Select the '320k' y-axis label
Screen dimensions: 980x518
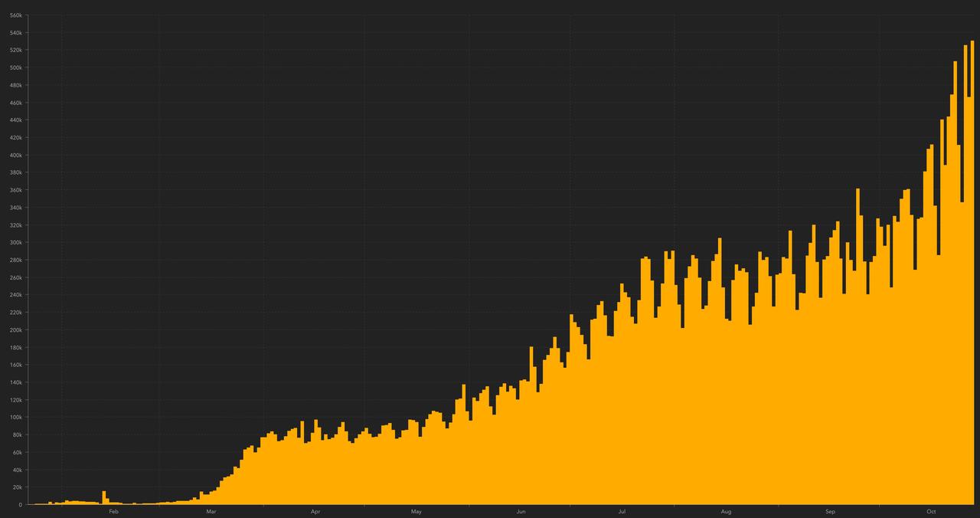[x=15, y=225]
